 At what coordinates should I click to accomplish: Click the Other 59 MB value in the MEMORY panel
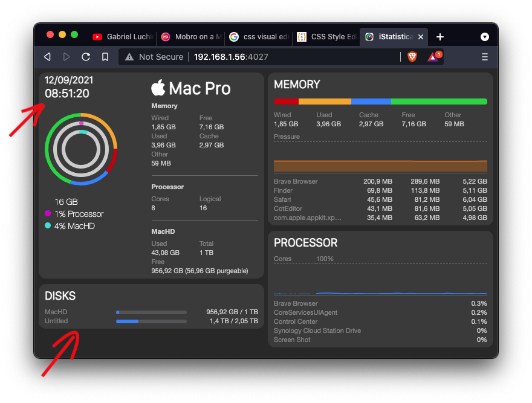click(454, 124)
